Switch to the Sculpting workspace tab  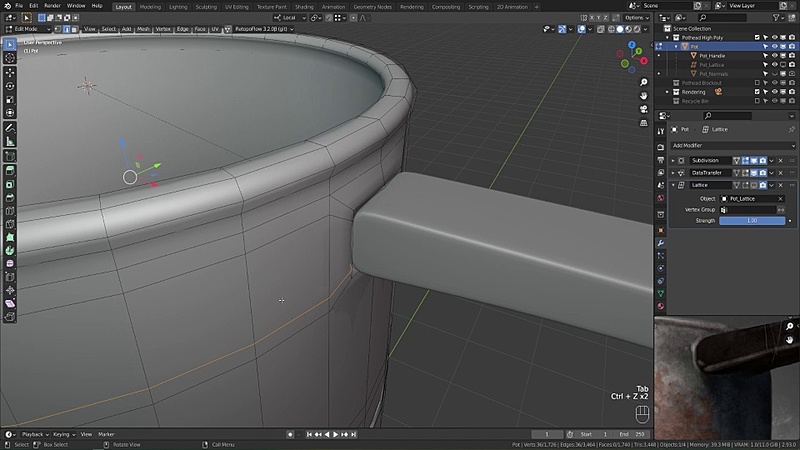pyautogui.click(x=206, y=7)
